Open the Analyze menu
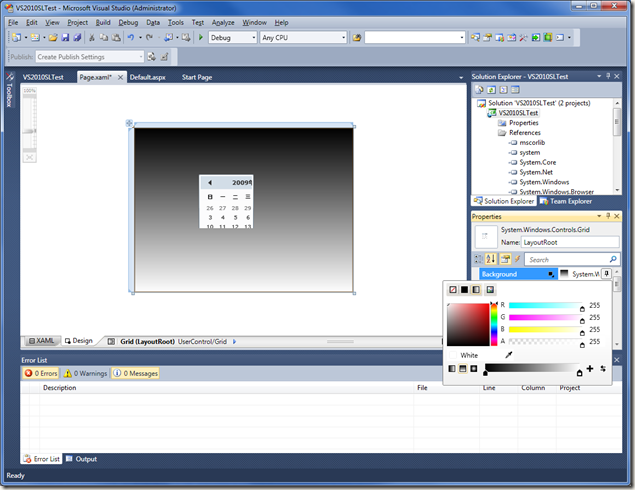The width and height of the screenshot is (635, 490). point(223,23)
